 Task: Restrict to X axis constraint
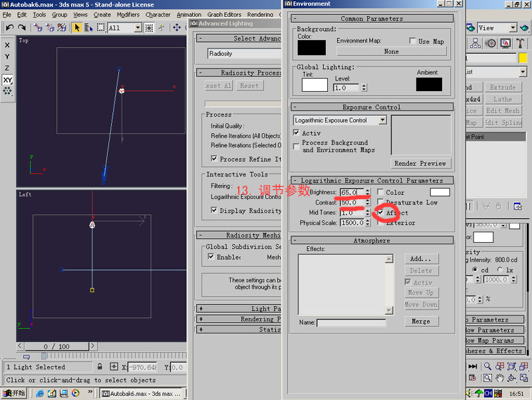pyautogui.click(x=7, y=45)
